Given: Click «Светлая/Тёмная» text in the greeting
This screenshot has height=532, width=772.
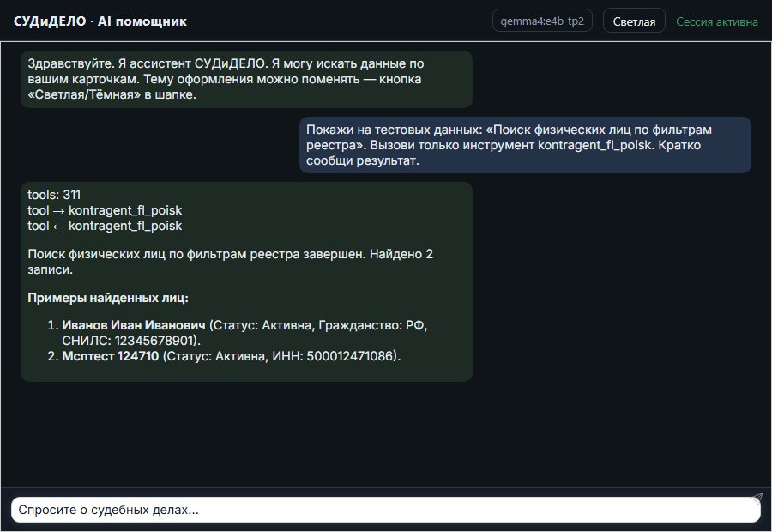Looking at the screenshot, I should [84, 94].
